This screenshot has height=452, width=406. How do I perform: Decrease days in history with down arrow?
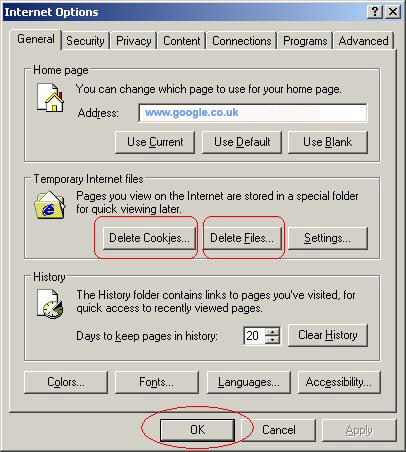pos(273,340)
